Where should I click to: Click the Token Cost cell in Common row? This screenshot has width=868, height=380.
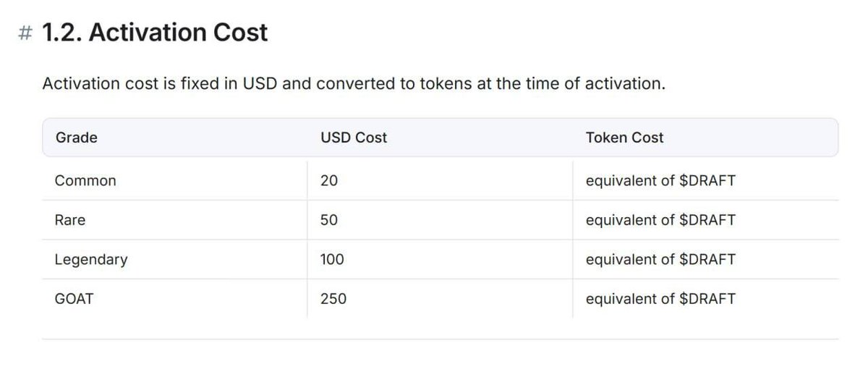click(660, 181)
